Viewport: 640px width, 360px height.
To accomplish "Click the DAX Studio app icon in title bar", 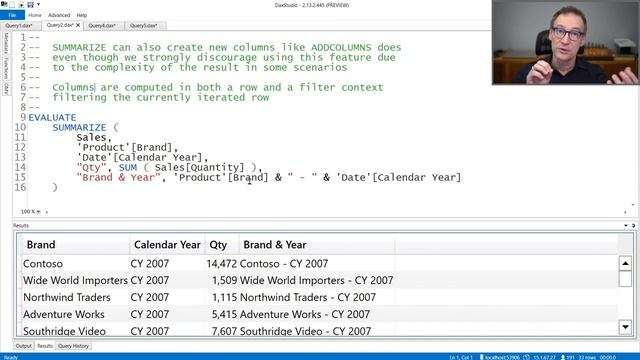I will pos(4,4).
